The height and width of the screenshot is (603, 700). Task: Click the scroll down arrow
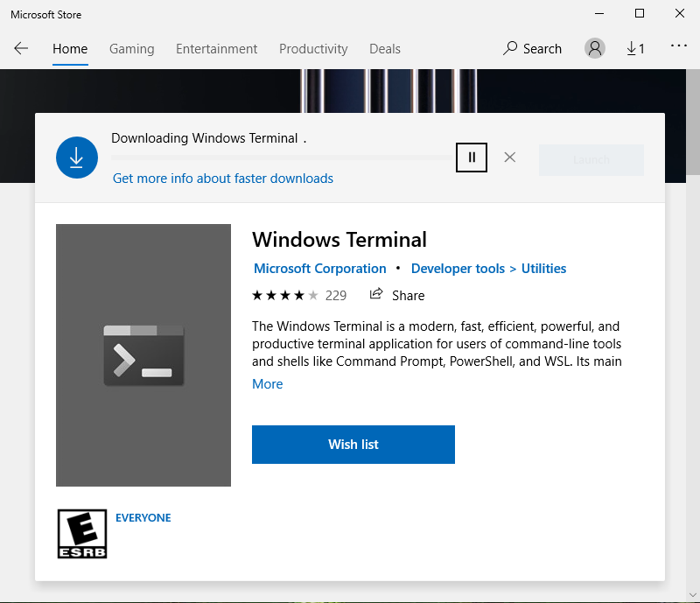pyautogui.click(x=693, y=595)
